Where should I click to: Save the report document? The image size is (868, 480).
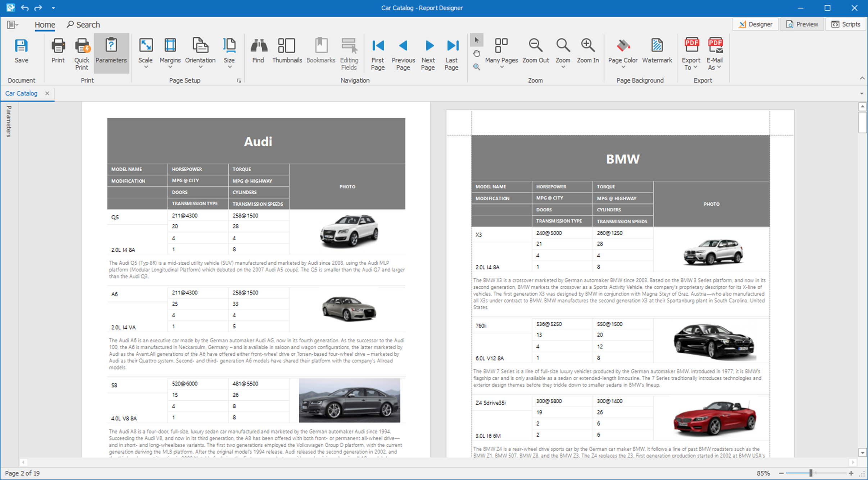(x=21, y=51)
